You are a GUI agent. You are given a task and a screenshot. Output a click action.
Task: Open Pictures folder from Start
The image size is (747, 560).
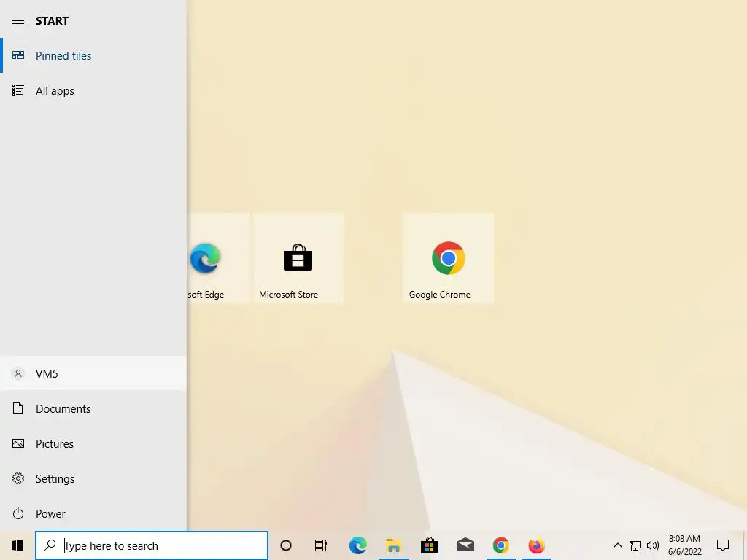[93, 443]
